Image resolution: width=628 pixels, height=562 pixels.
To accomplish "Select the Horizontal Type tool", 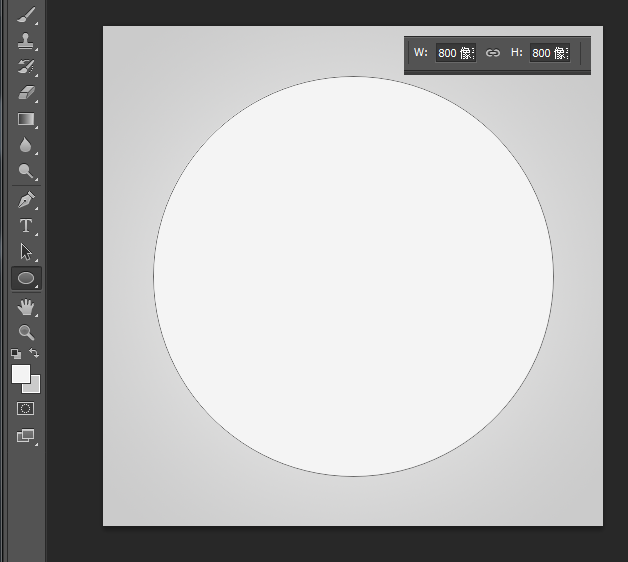I will point(26,226).
